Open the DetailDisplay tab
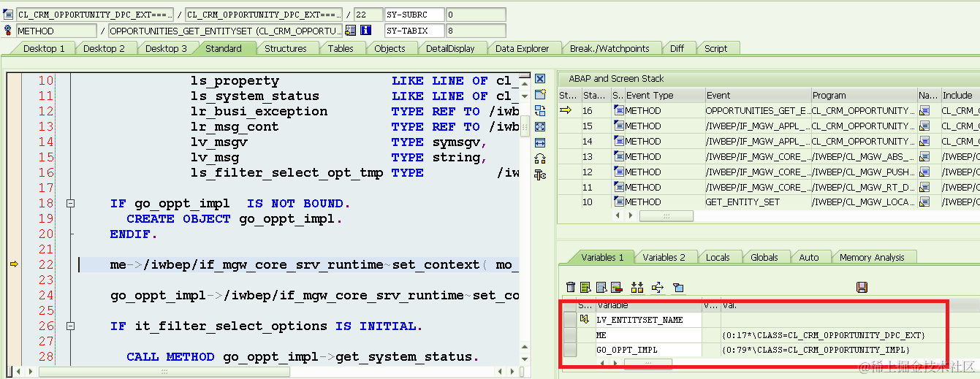The height and width of the screenshot is (379, 980). point(450,48)
